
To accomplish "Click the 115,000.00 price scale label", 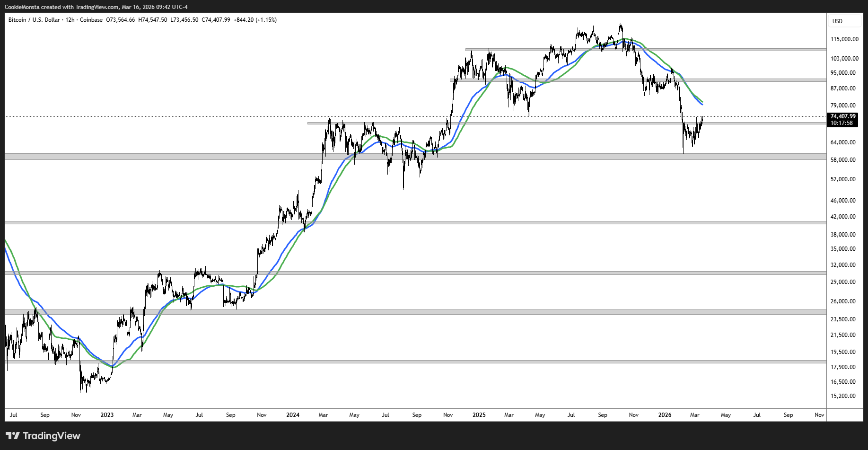I will (844, 39).
